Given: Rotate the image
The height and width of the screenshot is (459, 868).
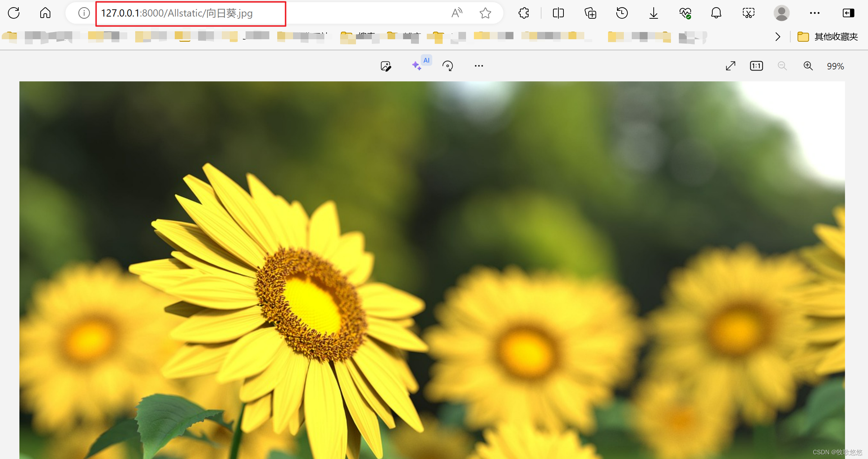Looking at the screenshot, I should (448, 66).
